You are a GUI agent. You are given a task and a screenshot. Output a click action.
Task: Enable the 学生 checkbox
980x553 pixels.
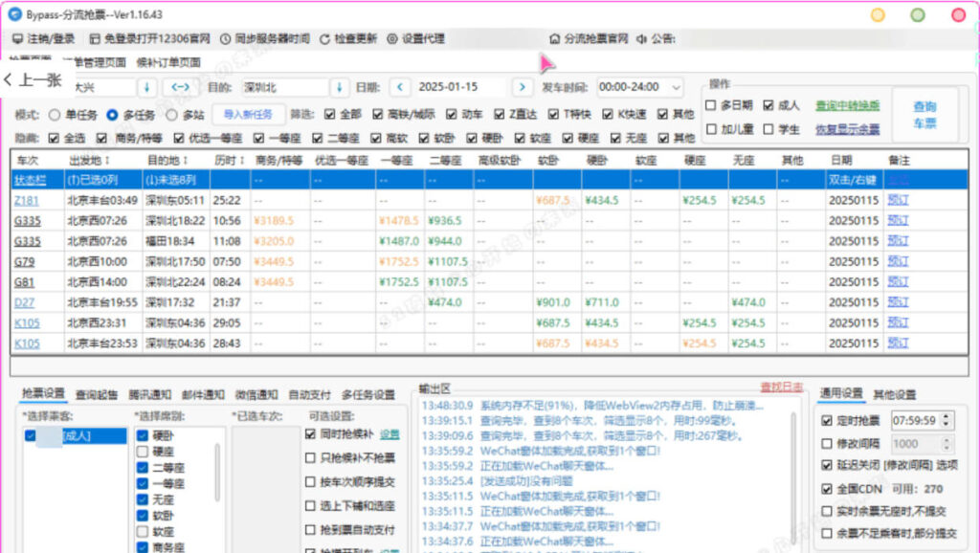768,129
